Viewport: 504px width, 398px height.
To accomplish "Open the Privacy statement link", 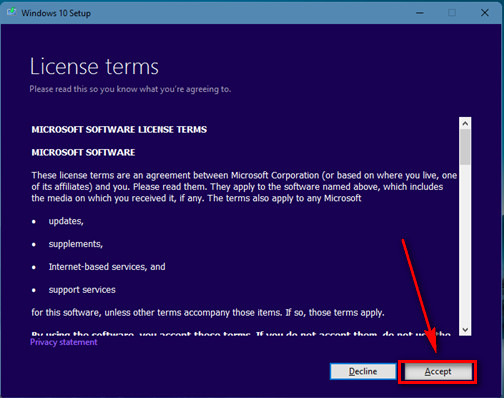I will pyautogui.click(x=64, y=342).
